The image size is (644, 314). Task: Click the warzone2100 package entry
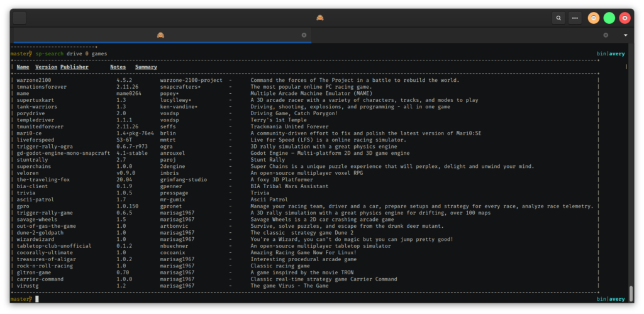coord(34,80)
